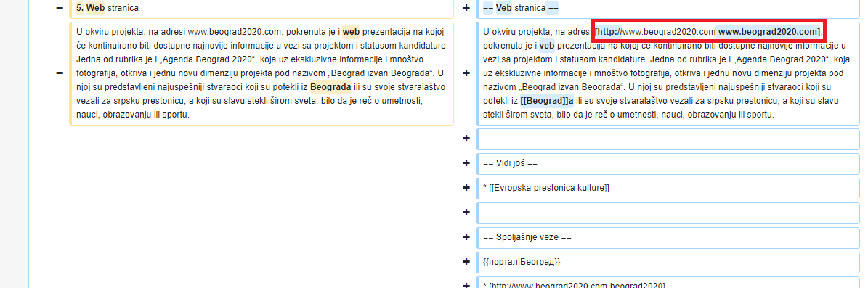Click the minus marker beside '5. Web stranica'
This screenshot has width=868, height=288.
pos(60,9)
